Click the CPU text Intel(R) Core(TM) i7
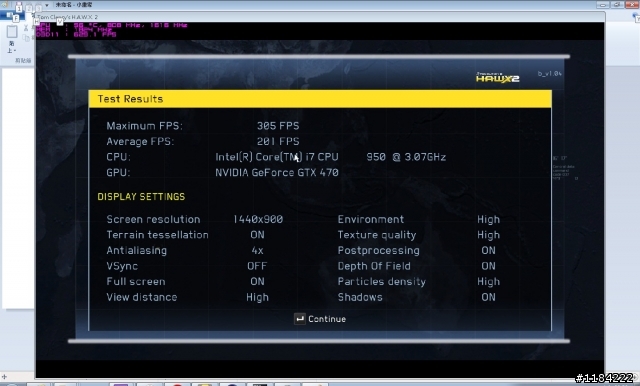This screenshot has width=640, height=386. pos(277,157)
